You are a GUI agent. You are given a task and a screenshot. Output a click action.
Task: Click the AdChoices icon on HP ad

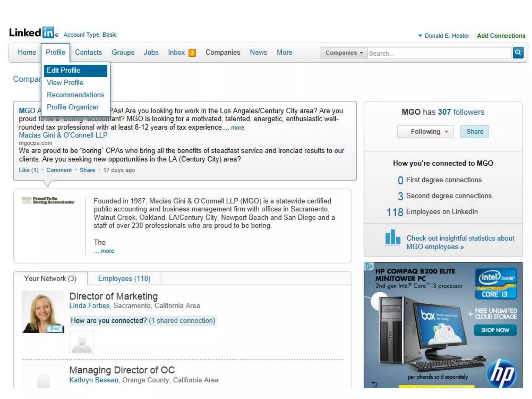click(x=369, y=267)
